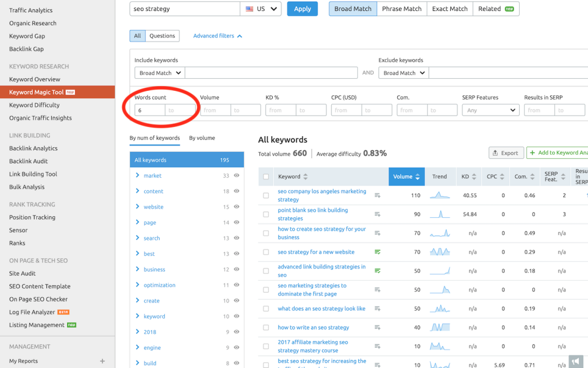The image size is (588, 368).
Task: Sort by KD column arrows
Action: coord(474,177)
